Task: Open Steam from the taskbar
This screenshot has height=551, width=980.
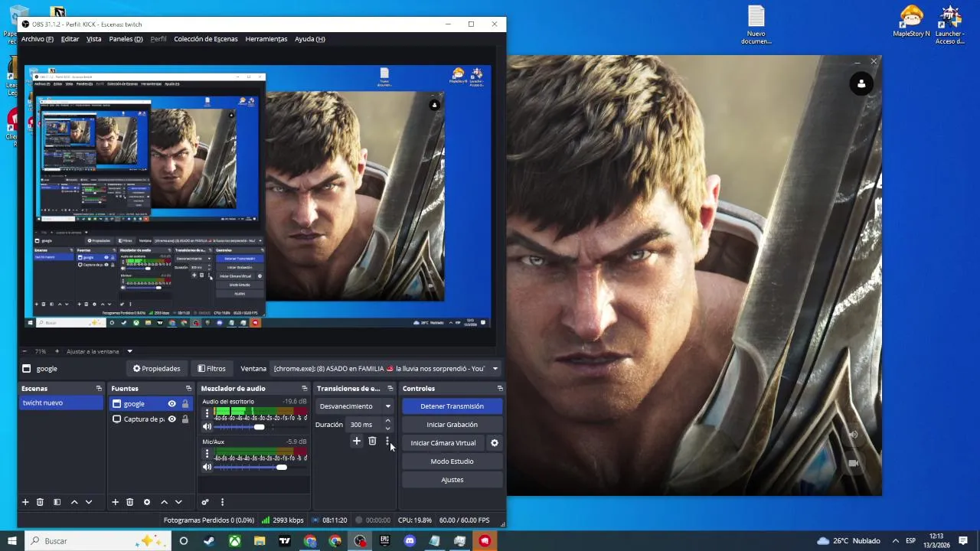Action: [209, 541]
